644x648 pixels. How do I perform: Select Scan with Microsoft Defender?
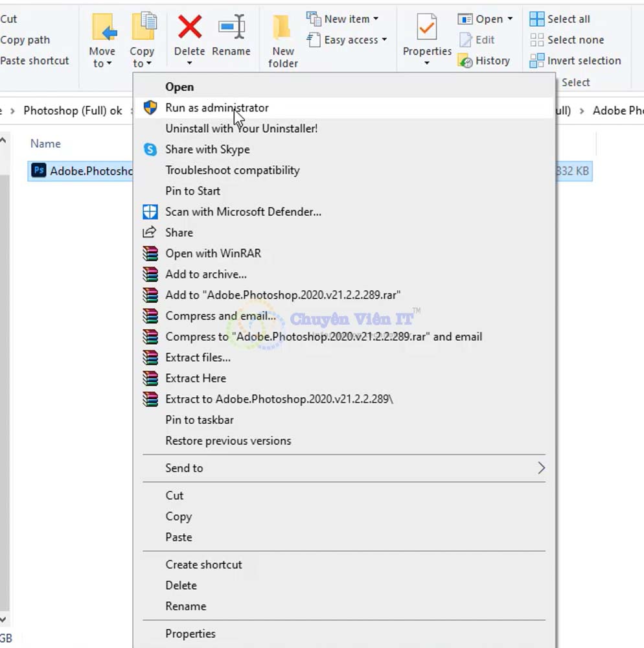point(243,211)
